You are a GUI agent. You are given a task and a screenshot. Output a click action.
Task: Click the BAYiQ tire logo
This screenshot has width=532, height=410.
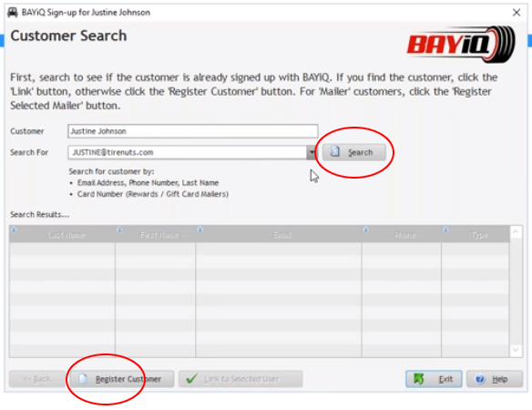coord(461,44)
